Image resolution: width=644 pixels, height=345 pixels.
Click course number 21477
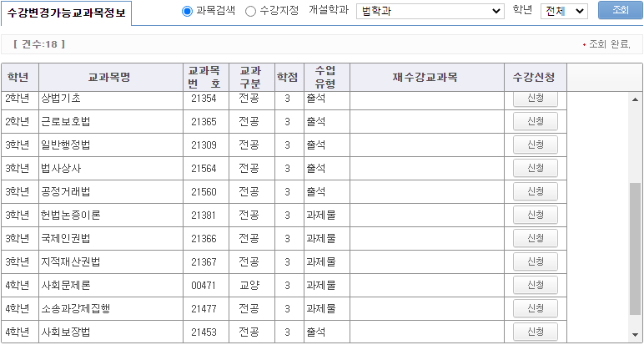204,309
